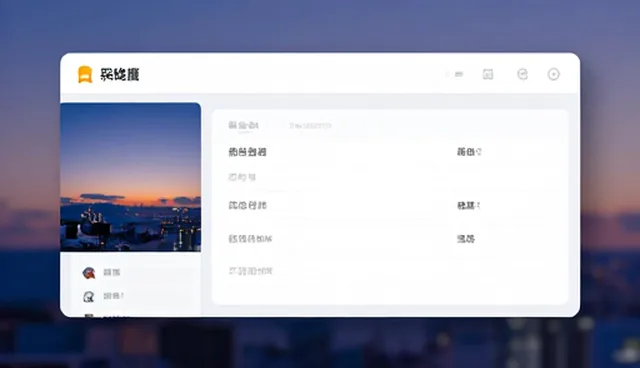Click the circular icon at header's far right

point(553,74)
